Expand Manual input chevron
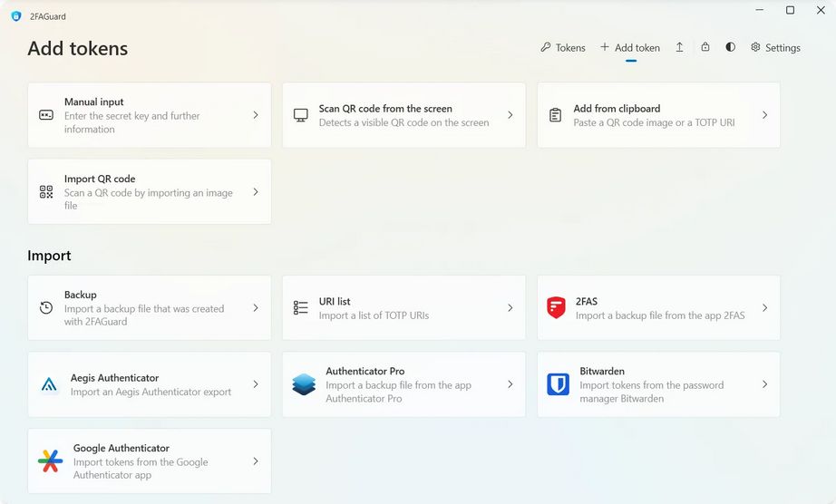Screen dimensions: 836x504 coord(256,115)
